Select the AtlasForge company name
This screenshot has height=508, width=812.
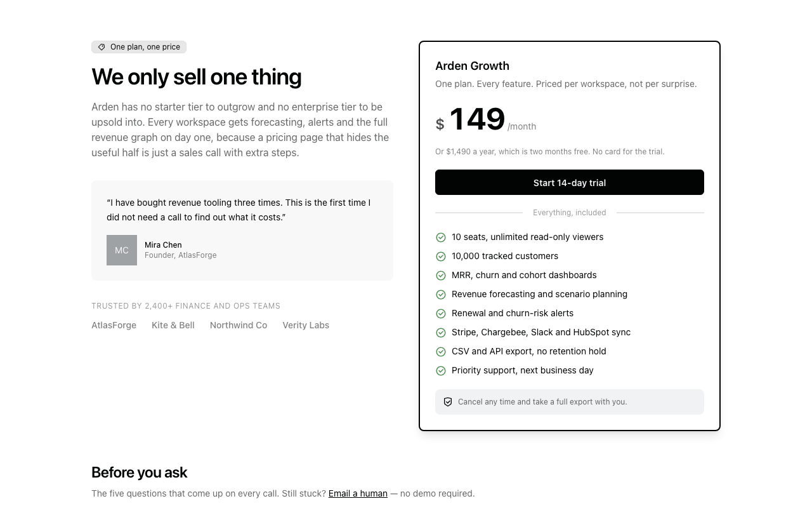pyautogui.click(x=114, y=325)
